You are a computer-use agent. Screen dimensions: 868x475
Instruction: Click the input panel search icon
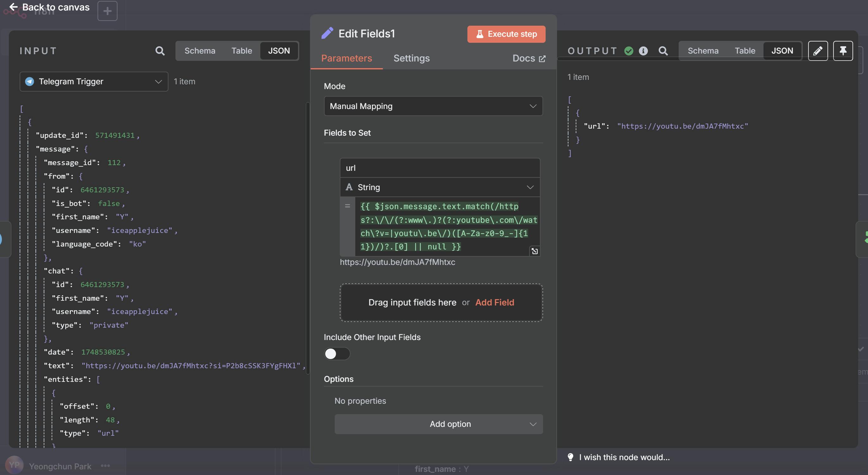pos(160,51)
